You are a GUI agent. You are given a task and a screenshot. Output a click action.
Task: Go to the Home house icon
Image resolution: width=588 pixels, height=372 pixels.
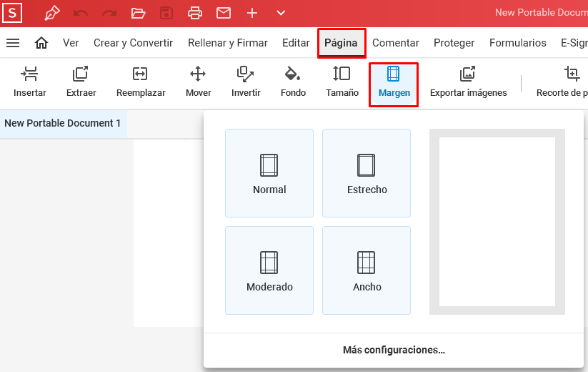(x=41, y=43)
